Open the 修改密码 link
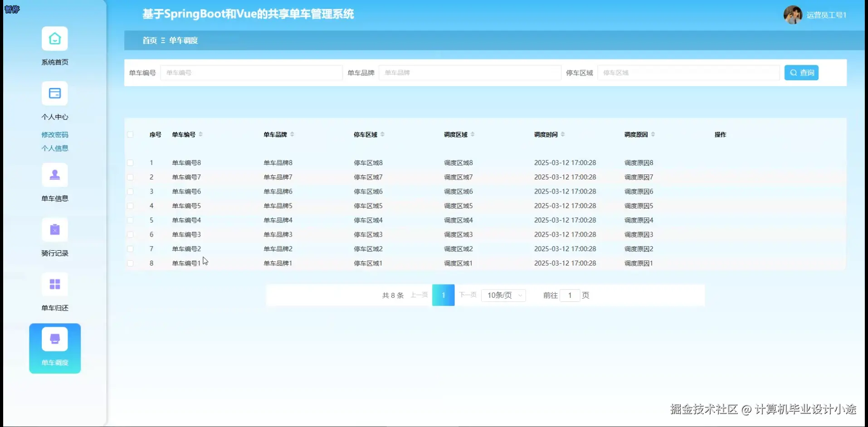This screenshot has width=868, height=427. [55, 135]
